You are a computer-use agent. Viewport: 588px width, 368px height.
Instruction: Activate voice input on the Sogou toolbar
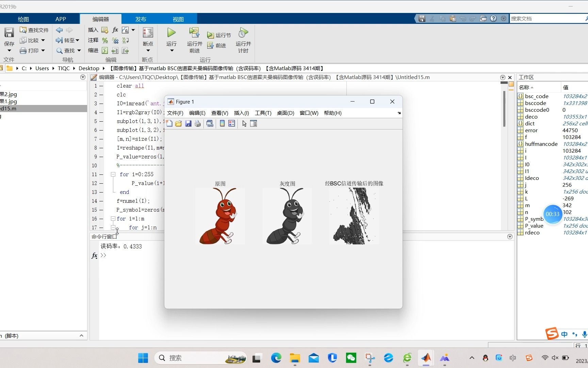[x=585, y=334]
